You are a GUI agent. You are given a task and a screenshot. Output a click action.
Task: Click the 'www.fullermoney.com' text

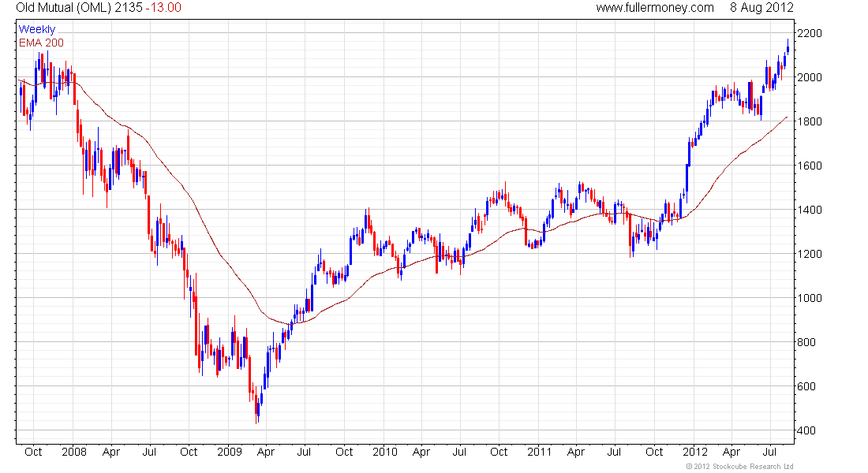pos(655,8)
